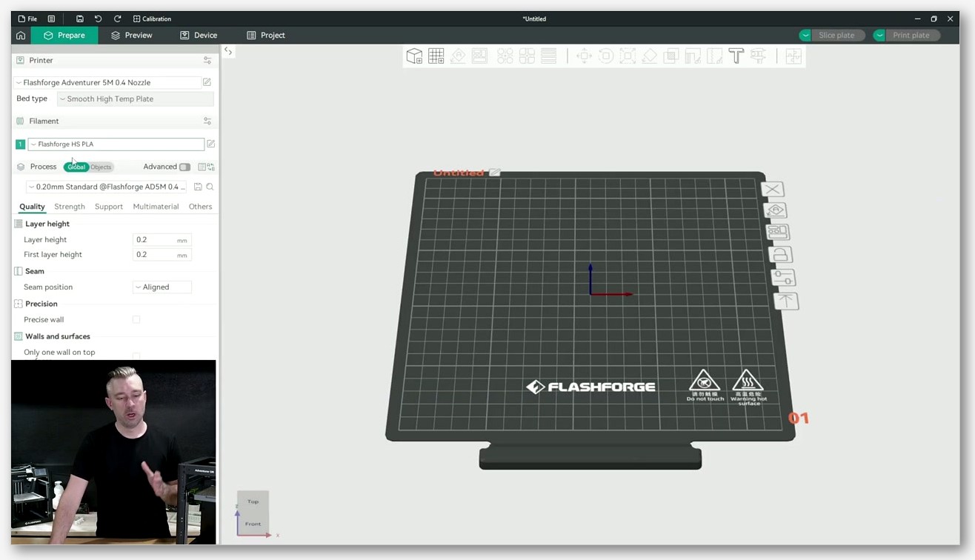Open the home icon in the tab bar

click(21, 36)
